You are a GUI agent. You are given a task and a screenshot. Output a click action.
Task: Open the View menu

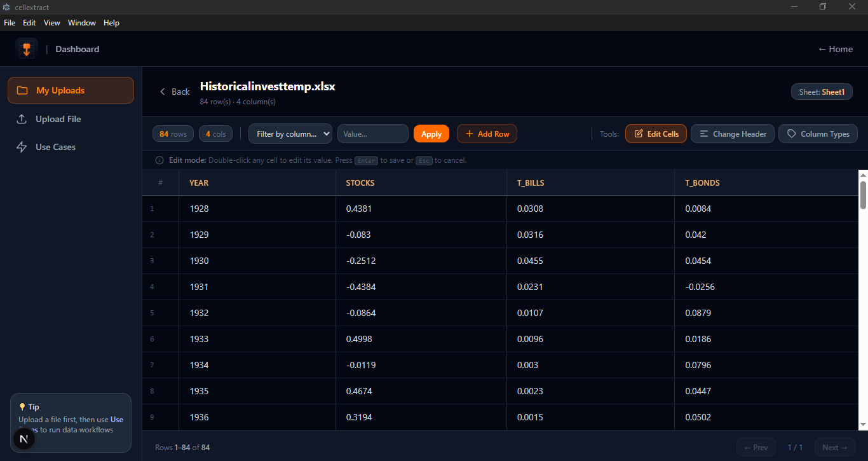tap(52, 23)
